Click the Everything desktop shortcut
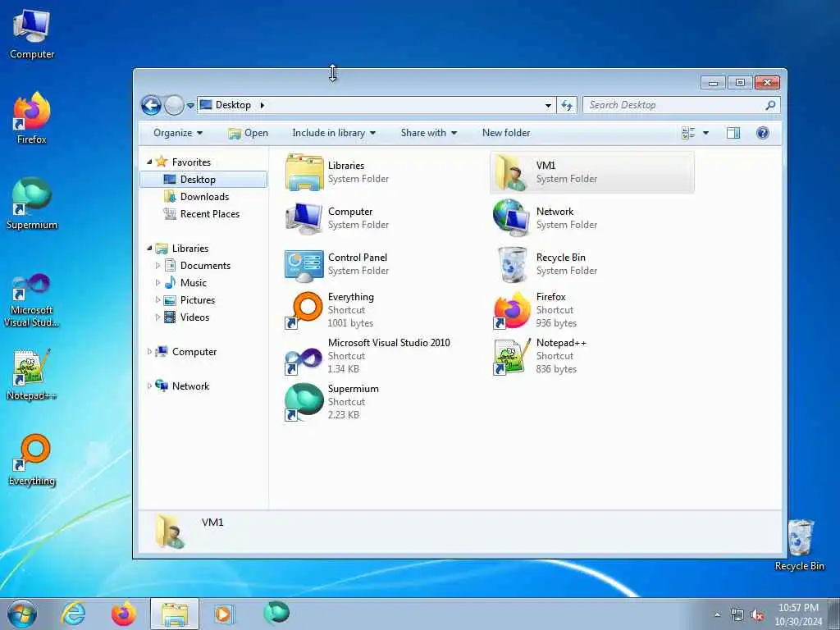 click(32, 459)
